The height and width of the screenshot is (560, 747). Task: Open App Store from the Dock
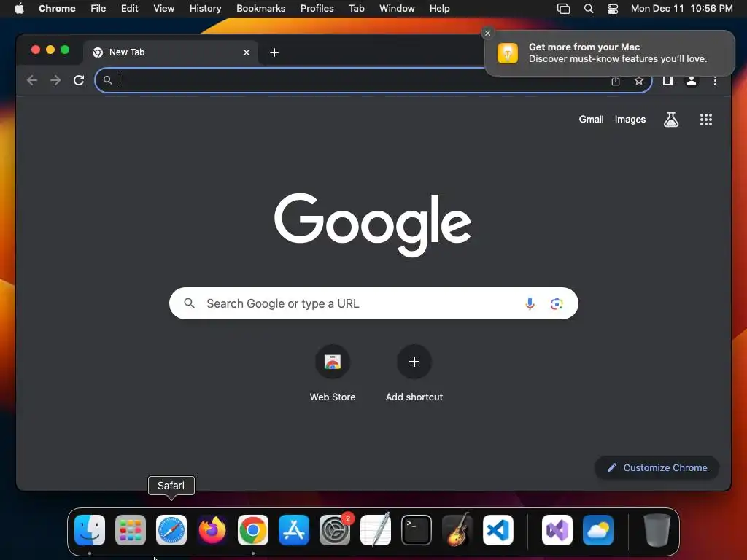pyautogui.click(x=294, y=530)
